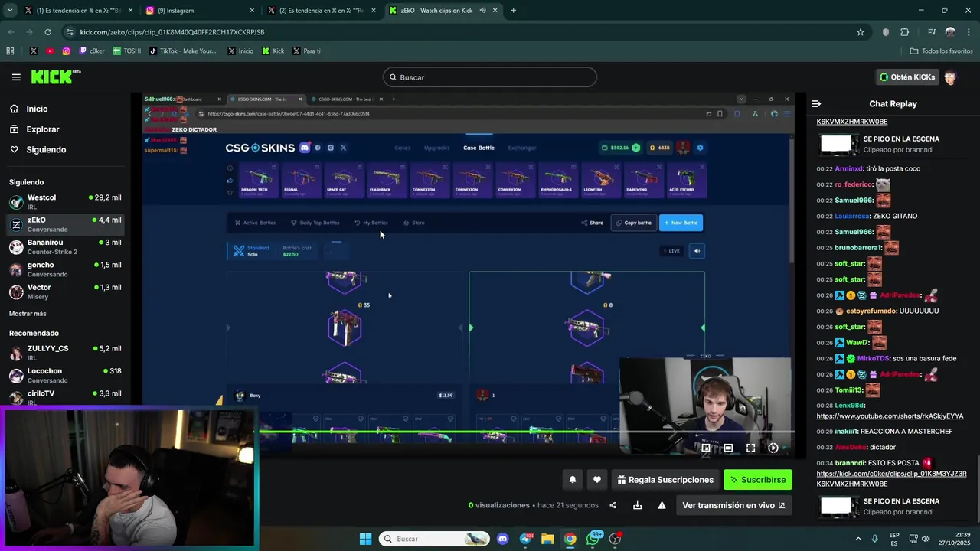Like the clip with the heart button
Image resolution: width=980 pixels, height=551 pixels.
point(597,480)
